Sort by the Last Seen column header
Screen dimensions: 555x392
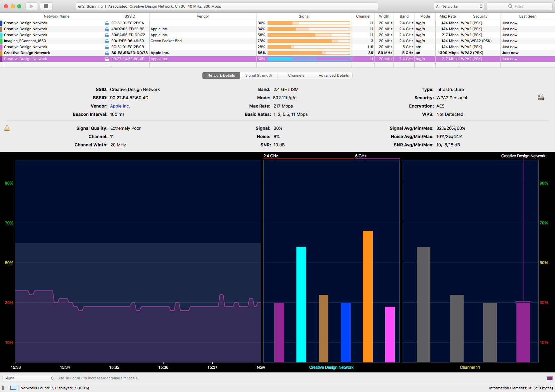pyautogui.click(x=528, y=16)
